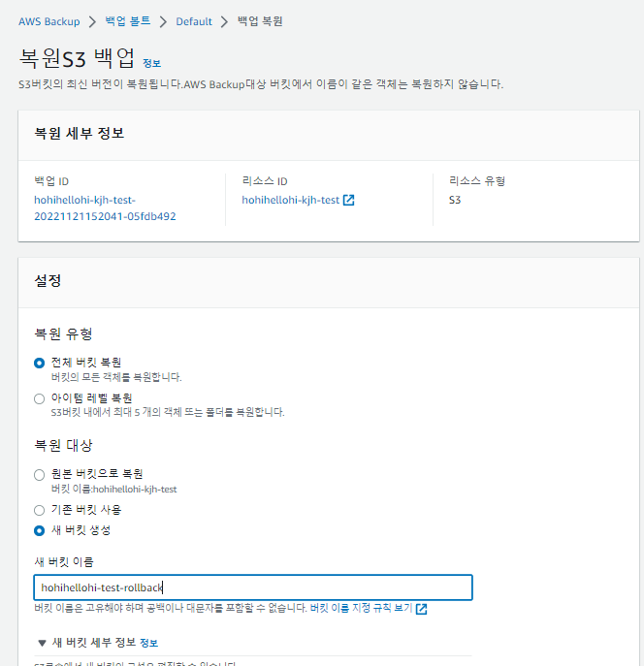
Task: Select 전체 버킷 복원 radio option
Action: (39, 364)
